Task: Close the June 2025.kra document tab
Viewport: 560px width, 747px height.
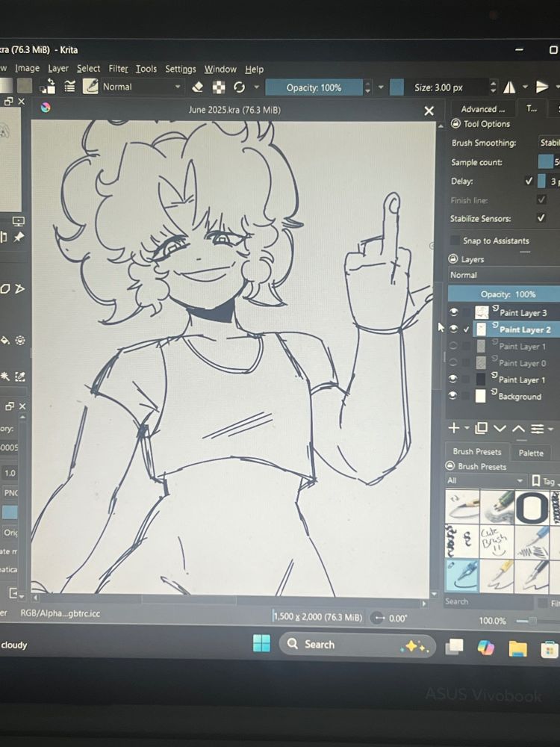Action: (429, 111)
